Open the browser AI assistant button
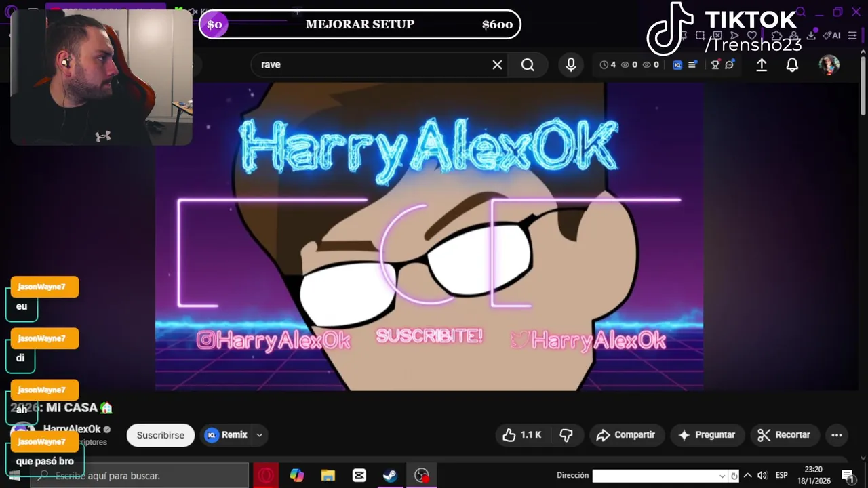The height and width of the screenshot is (488, 868). pyautogui.click(x=833, y=35)
